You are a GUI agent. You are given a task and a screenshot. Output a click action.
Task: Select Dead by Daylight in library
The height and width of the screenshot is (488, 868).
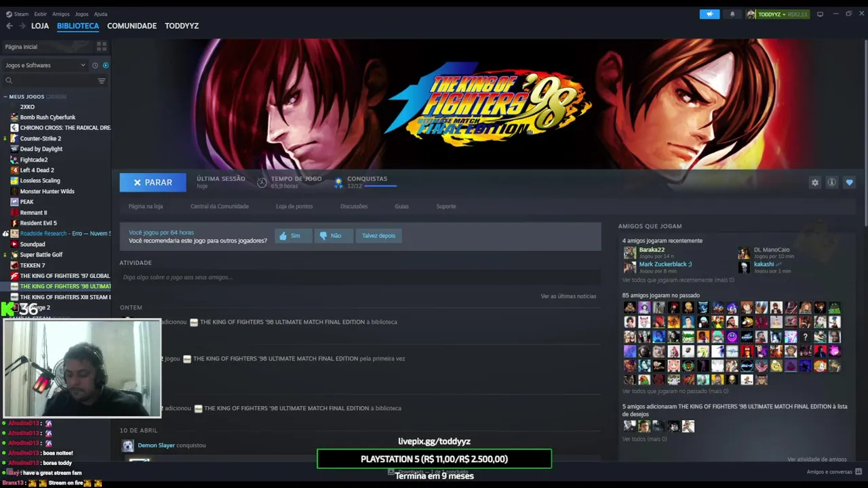(x=41, y=149)
